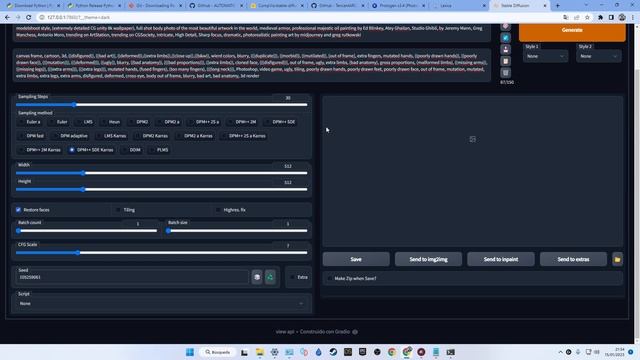Image resolution: width=640 pixels, height=360 pixels.
Task: Open the view api footer link
Action: click(x=285, y=332)
